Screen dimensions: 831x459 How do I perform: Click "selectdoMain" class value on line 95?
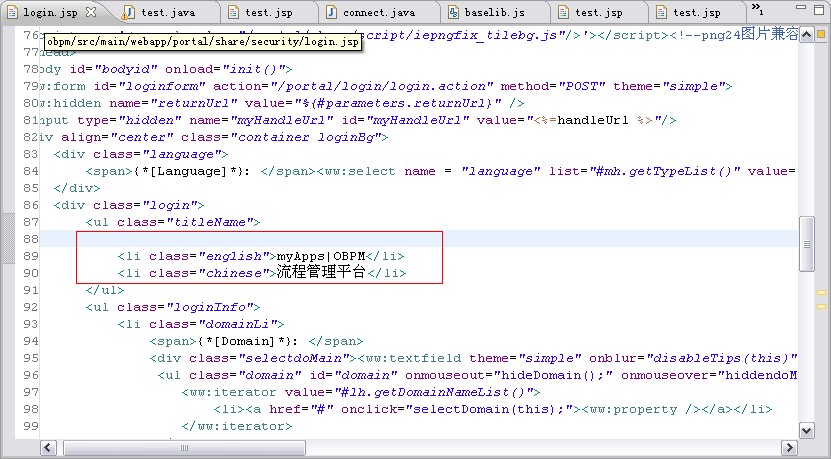(297, 358)
